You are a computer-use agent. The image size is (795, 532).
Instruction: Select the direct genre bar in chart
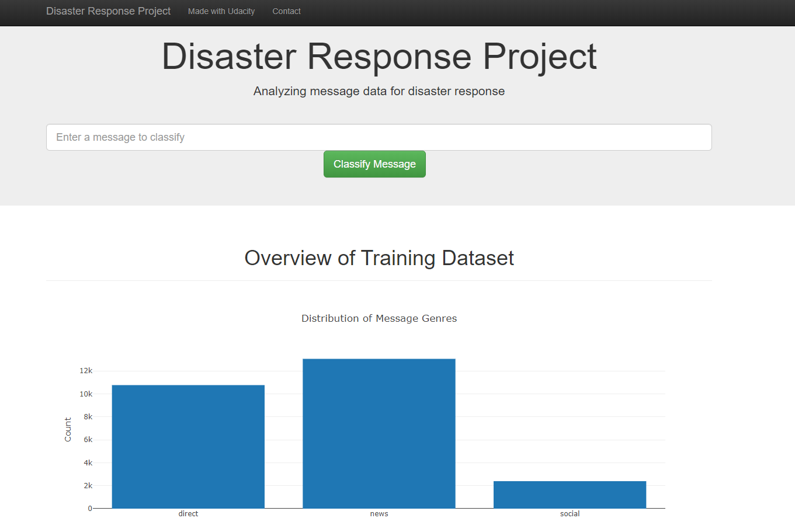(x=188, y=447)
